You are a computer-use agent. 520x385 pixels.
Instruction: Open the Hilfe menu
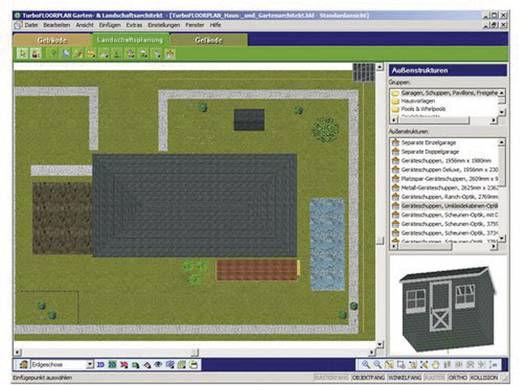(215, 25)
